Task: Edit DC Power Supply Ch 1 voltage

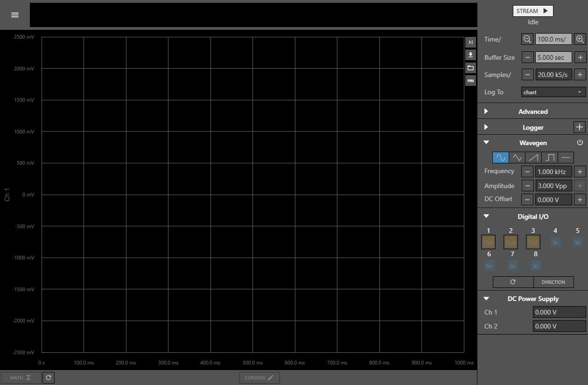Action: (559, 312)
